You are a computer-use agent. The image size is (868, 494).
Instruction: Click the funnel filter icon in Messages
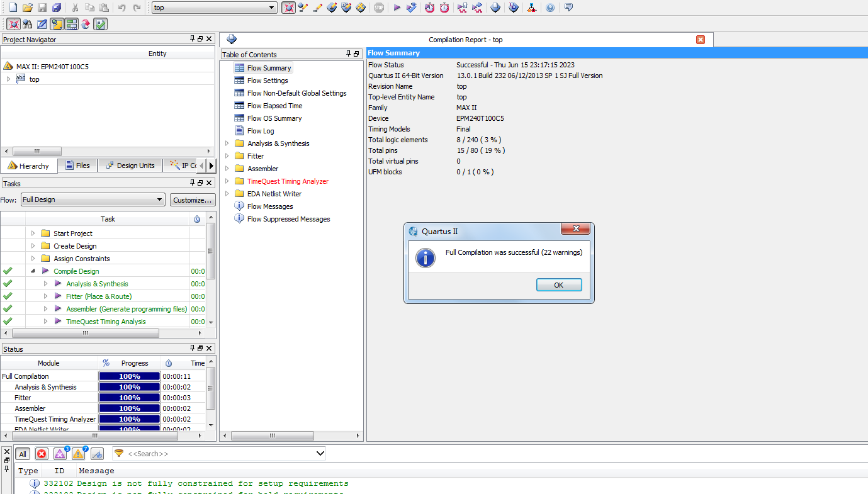[119, 453]
